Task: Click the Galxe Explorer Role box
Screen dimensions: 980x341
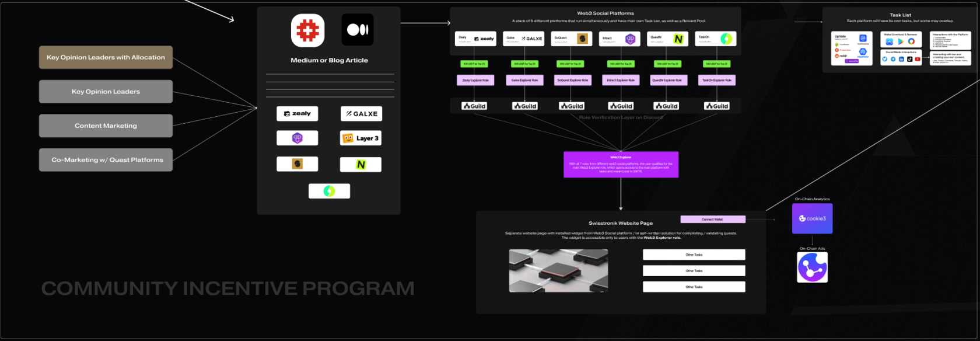Action: pos(524,80)
